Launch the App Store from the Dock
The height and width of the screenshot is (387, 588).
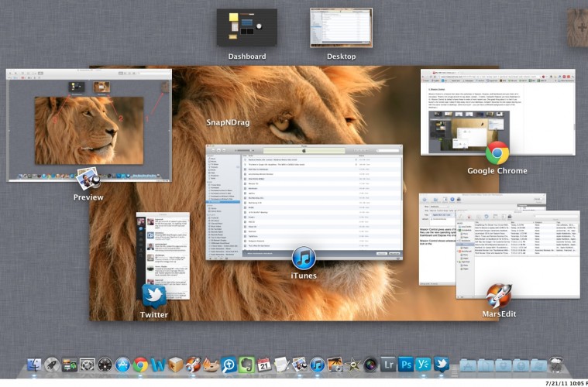[x=123, y=364]
